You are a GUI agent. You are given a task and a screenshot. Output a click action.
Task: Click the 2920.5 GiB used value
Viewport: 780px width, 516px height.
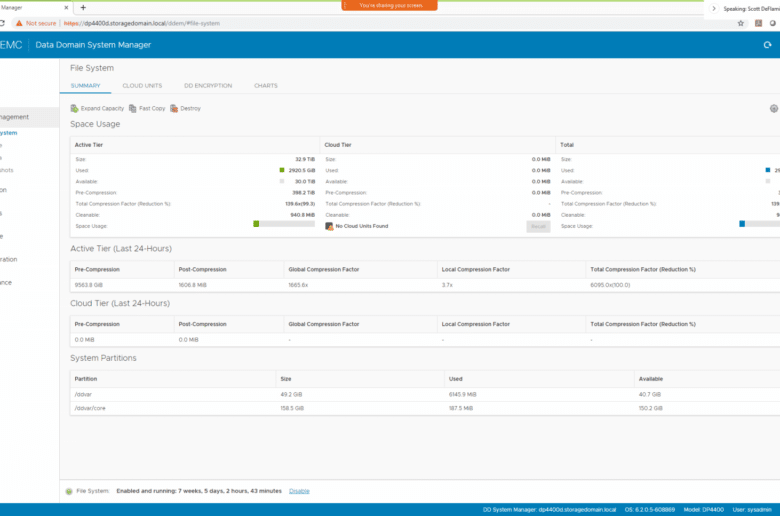click(x=302, y=170)
